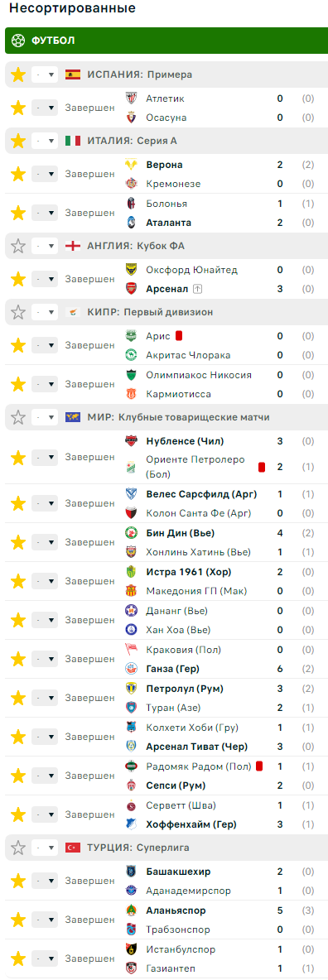Click the Atalanta club crest
This screenshot has width=328, height=980.
click(x=131, y=223)
